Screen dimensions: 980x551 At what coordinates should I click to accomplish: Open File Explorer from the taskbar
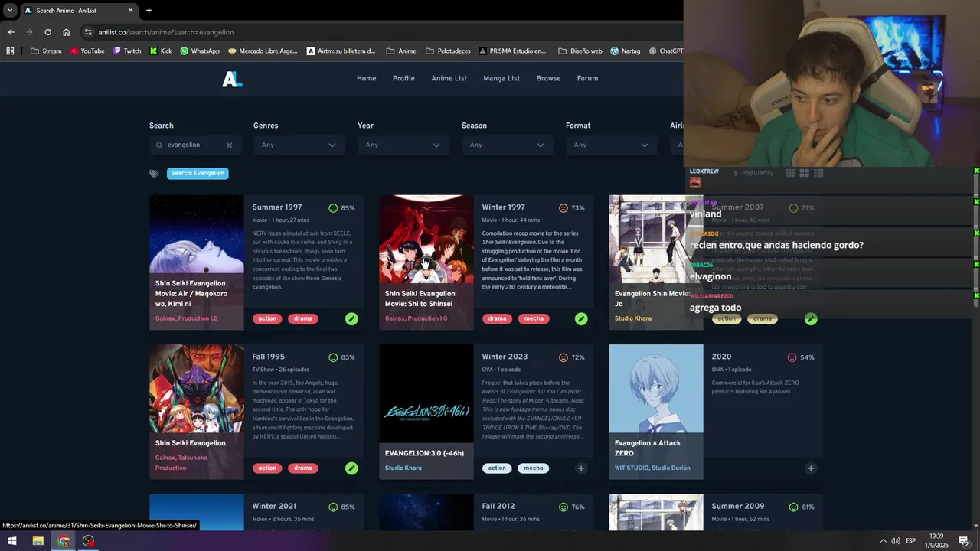(38, 541)
